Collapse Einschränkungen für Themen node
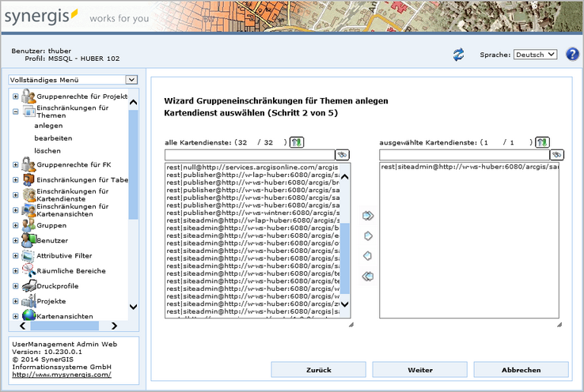Screen dimensions: 584x392 (16, 111)
